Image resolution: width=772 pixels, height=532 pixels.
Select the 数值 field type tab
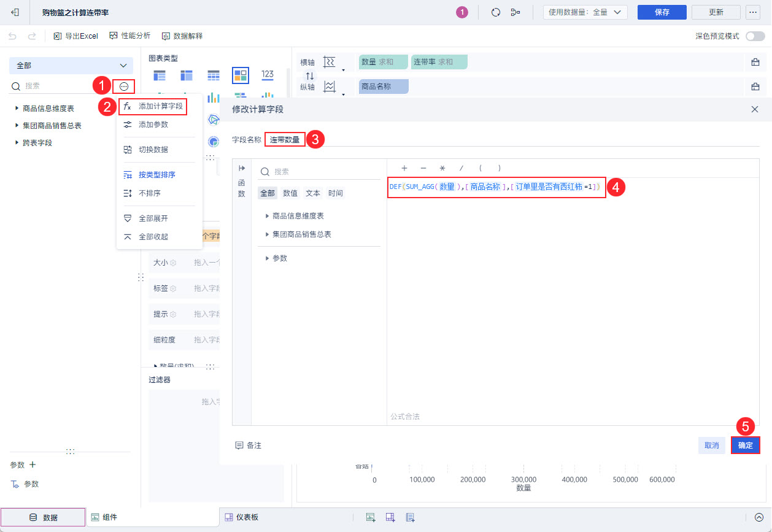point(290,193)
